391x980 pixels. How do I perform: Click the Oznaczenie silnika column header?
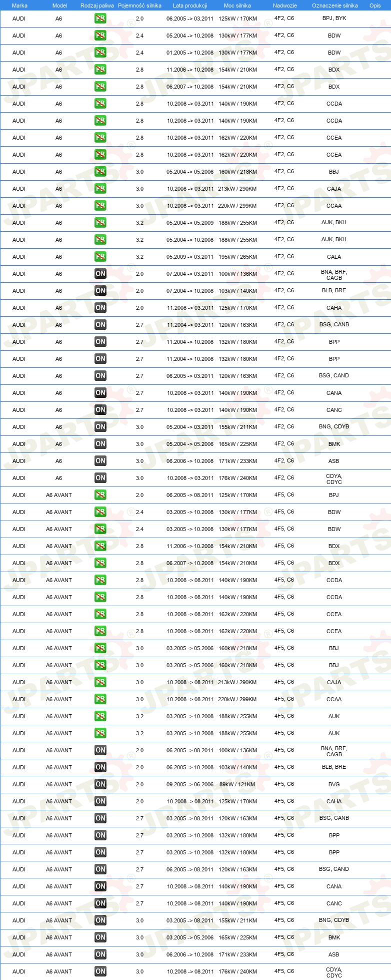click(x=335, y=6)
